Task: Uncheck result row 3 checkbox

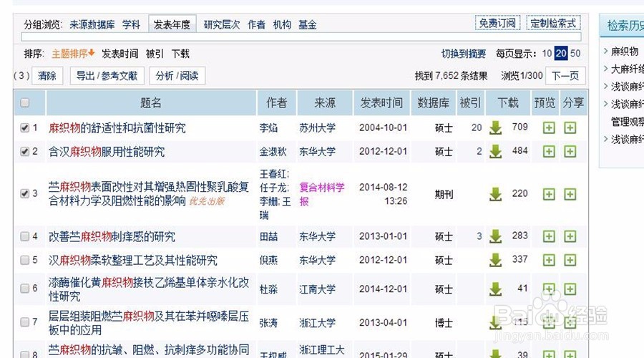Action: (24, 193)
